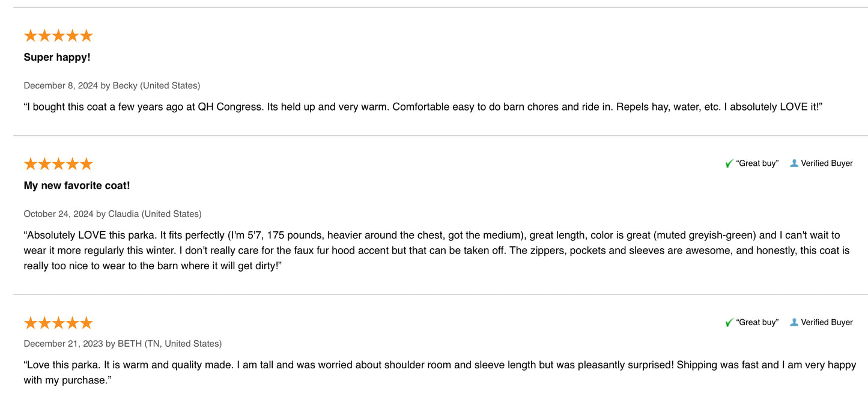Click Verified Buyer person icon on BETH's review

794,322
